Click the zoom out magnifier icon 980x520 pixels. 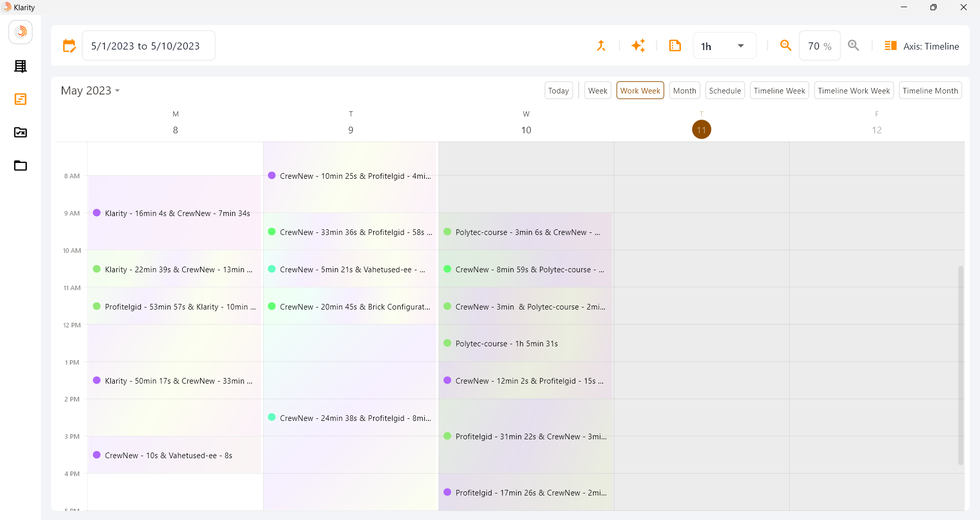coord(786,46)
